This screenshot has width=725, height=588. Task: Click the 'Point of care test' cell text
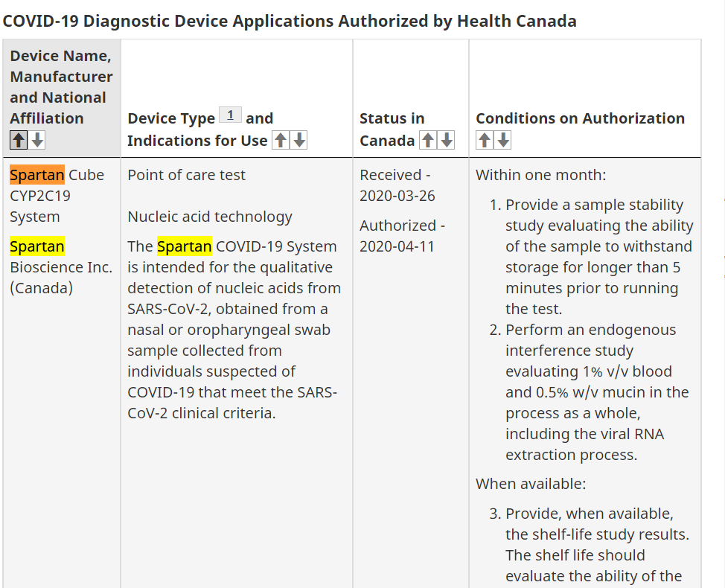point(186,175)
